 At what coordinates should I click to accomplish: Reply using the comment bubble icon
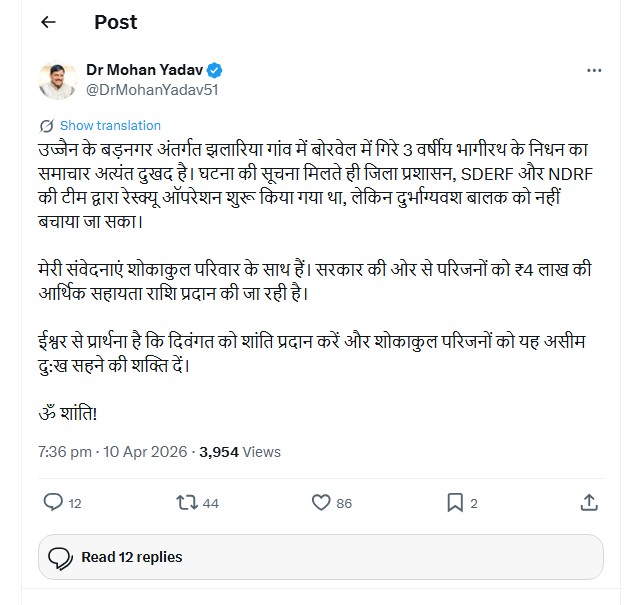pos(54,502)
